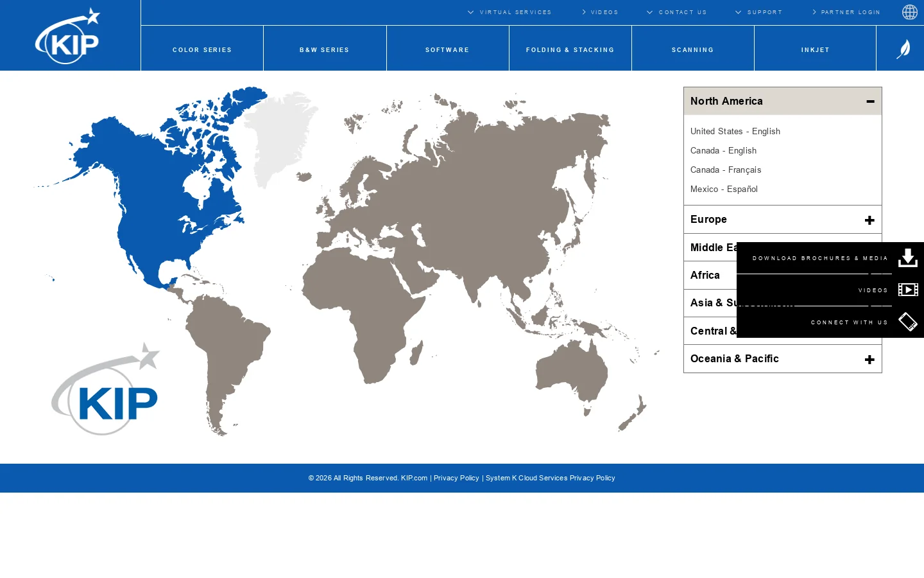Image resolution: width=924 pixels, height=578 pixels.
Task: Expand the Africa region row
Action: pyautogui.click(x=710, y=276)
